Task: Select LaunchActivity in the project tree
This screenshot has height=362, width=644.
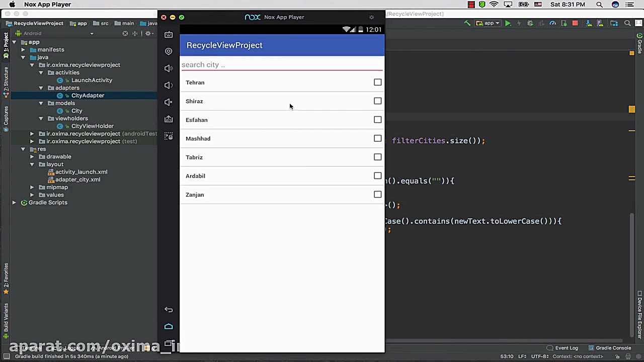Action: tap(92, 80)
